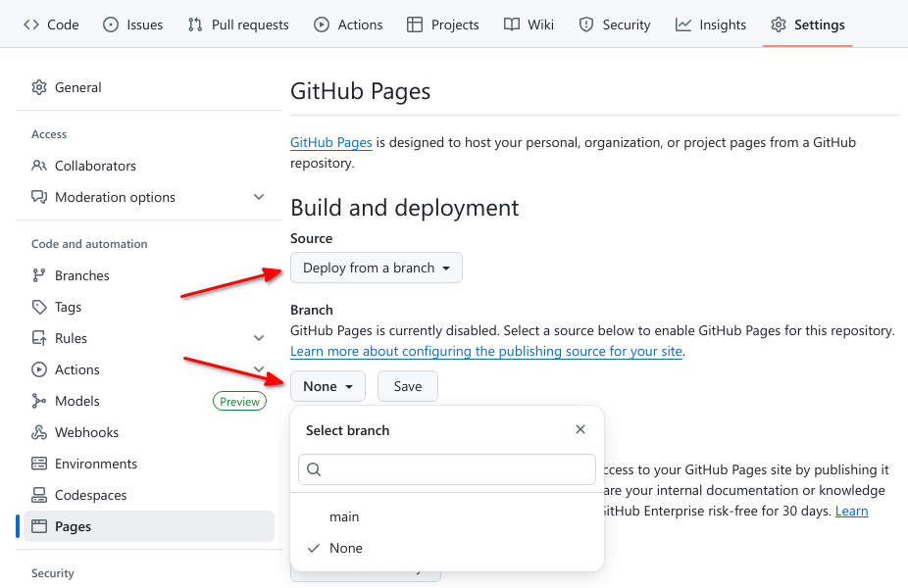This screenshot has width=908, height=588.
Task: Click the Actions play icon in top nav
Action: coord(322,24)
